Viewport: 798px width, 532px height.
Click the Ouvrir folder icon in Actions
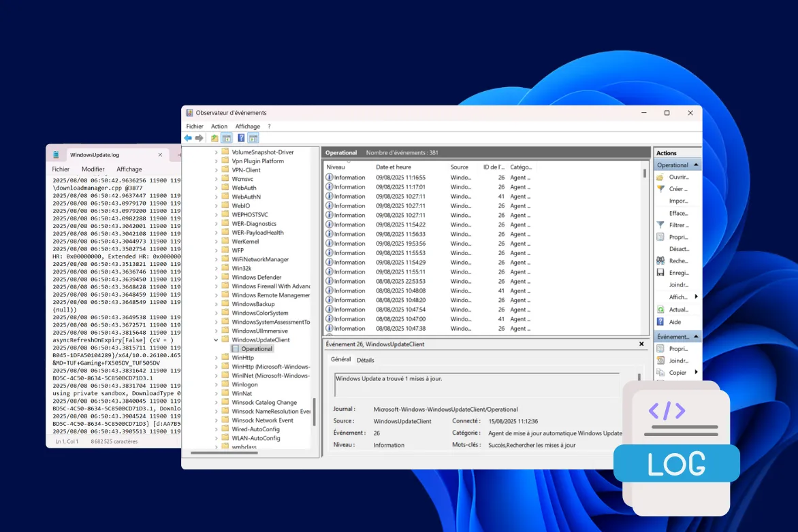[660, 177]
